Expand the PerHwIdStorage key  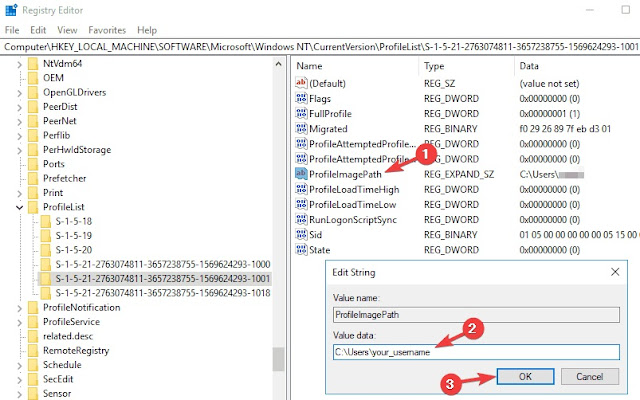tap(19, 150)
